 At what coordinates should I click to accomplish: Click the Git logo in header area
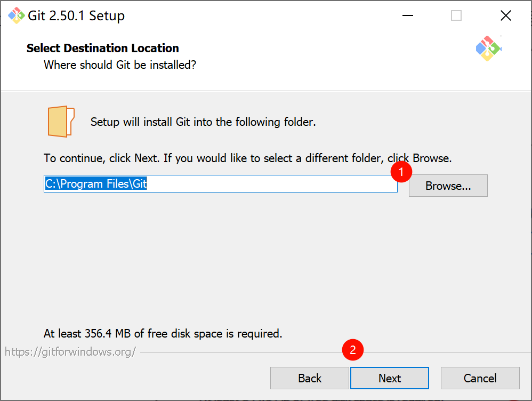pyautogui.click(x=488, y=49)
